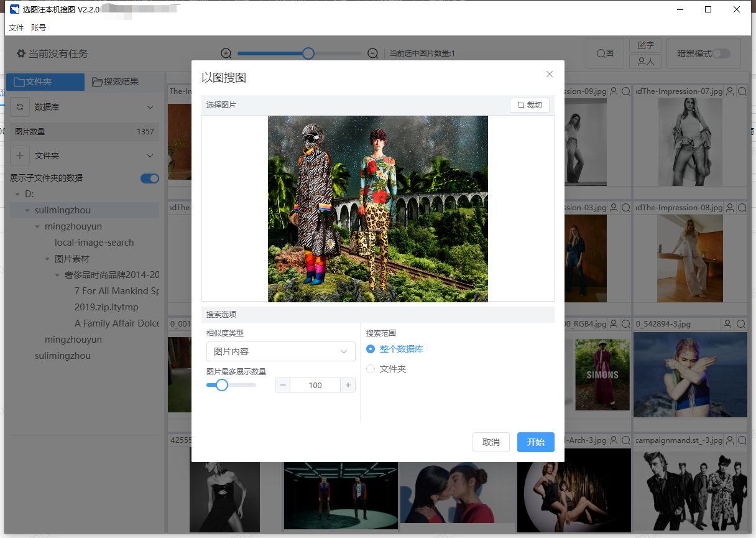Expand the 数据库 section chevron
The width and height of the screenshot is (756, 538).
pyautogui.click(x=150, y=107)
